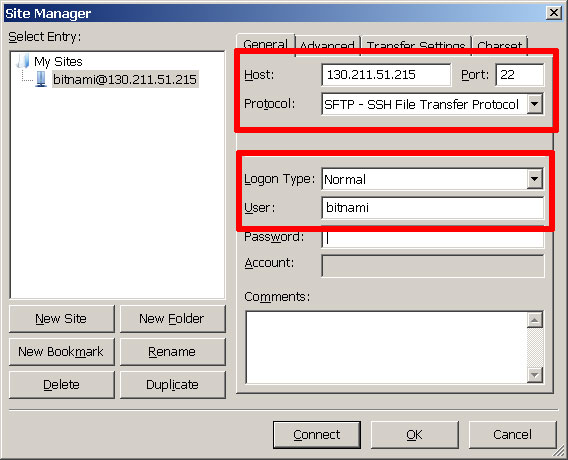This screenshot has height=460, width=568.
Task: Open the Logon Type dropdown arrow
Action: [x=535, y=179]
